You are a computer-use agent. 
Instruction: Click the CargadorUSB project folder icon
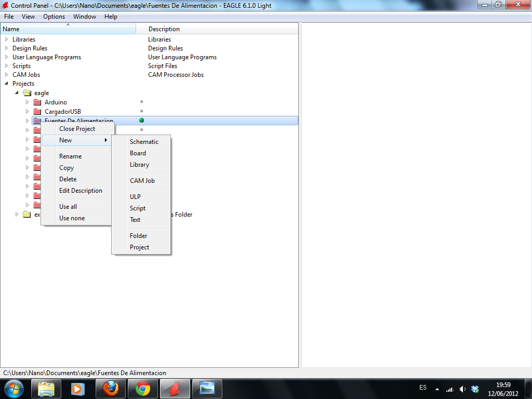pyautogui.click(x=37, y=112)
